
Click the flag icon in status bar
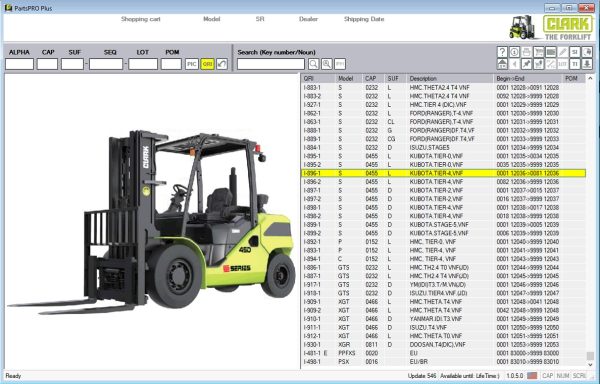[x=532, y=376]
